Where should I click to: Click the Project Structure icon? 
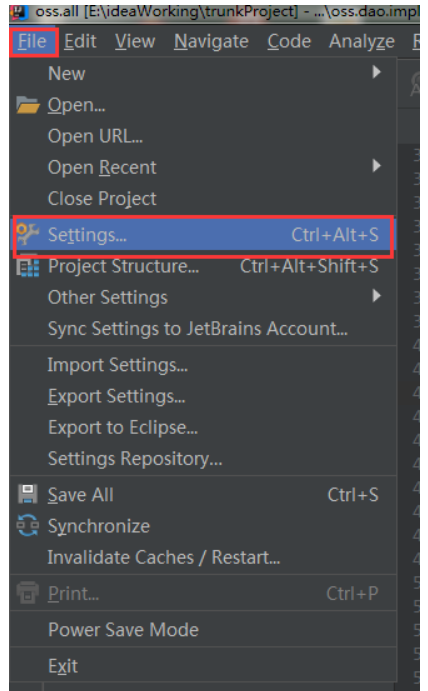28,267
